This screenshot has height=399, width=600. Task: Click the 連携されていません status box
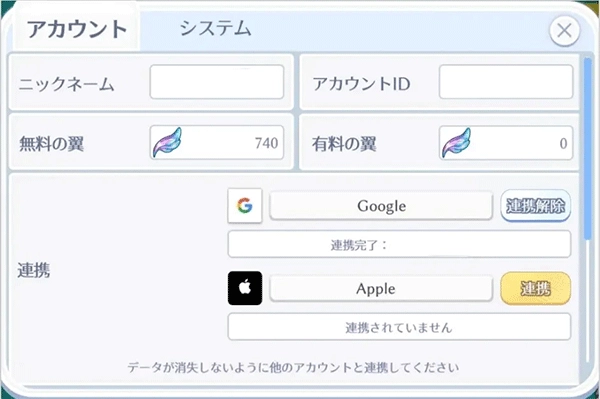(x=399, y=327)
